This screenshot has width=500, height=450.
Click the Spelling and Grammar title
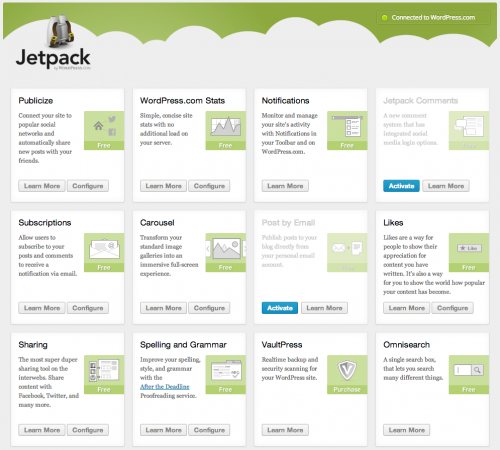(183, 345)
